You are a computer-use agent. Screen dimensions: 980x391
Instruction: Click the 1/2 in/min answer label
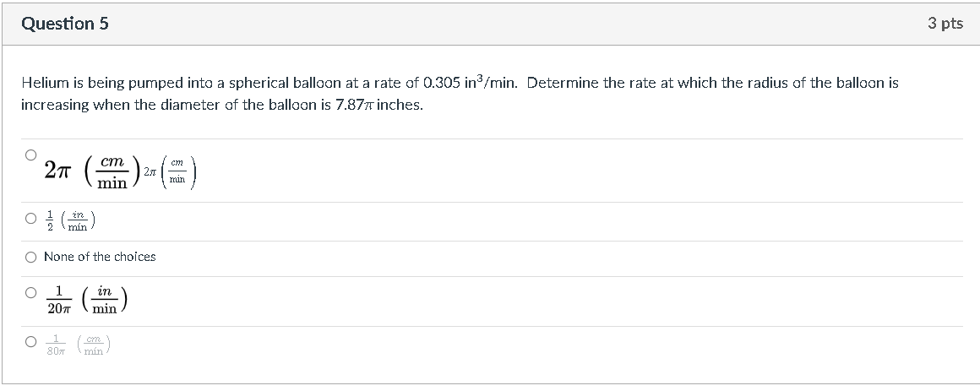coord(69,221)
